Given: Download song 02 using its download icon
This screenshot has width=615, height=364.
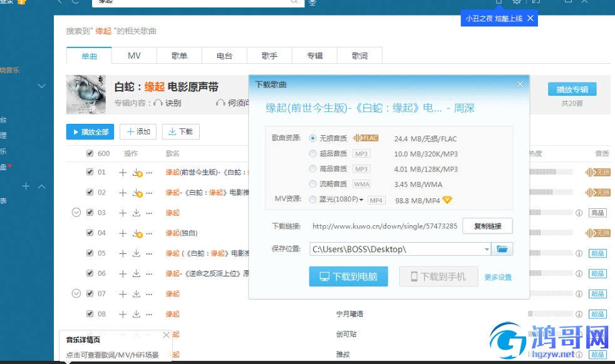Looking at the screenshot, I should pos(137,193).
